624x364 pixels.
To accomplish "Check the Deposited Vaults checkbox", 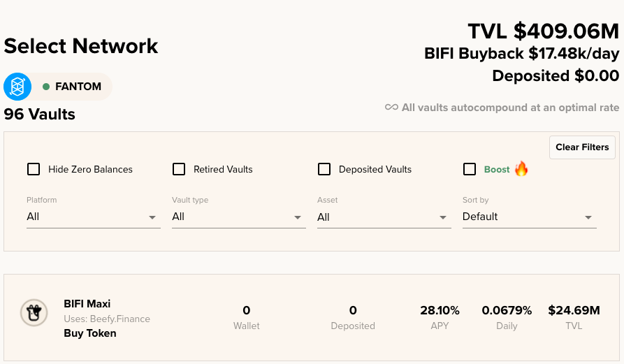I will tap(324, 169).
